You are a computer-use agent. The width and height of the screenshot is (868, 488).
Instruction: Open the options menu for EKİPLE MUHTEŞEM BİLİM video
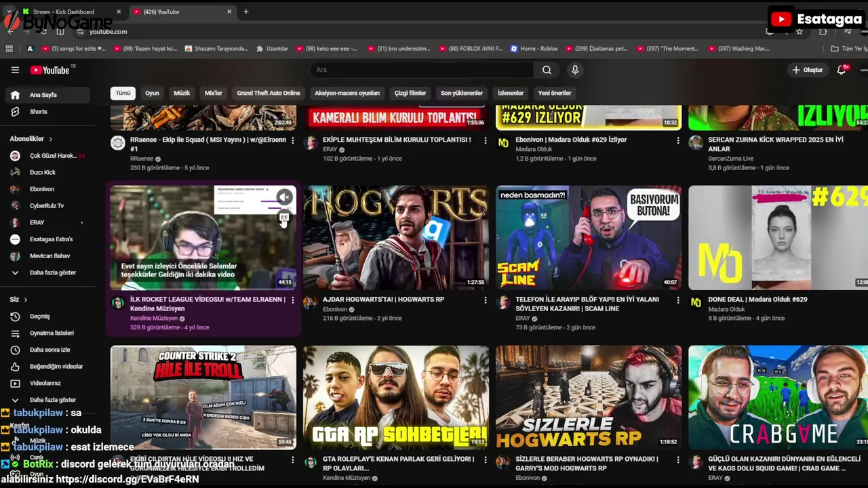coord(486,140)
